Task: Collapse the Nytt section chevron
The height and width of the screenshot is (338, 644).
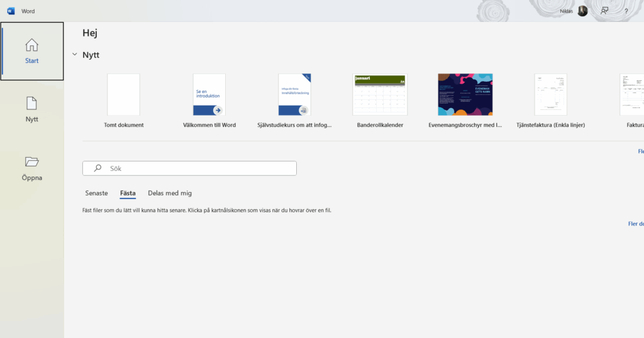Action: tap(75, 55)
